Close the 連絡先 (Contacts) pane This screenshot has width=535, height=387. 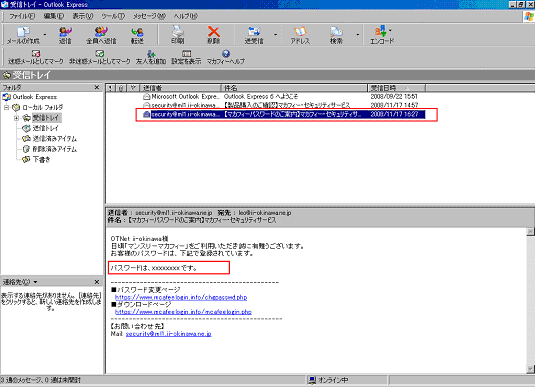point(97,282)
